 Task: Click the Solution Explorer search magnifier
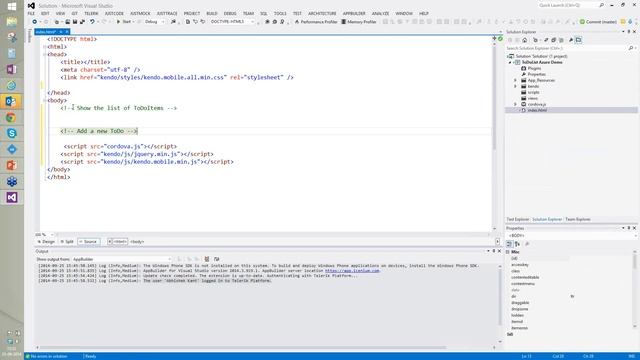(x=631, y=48)
